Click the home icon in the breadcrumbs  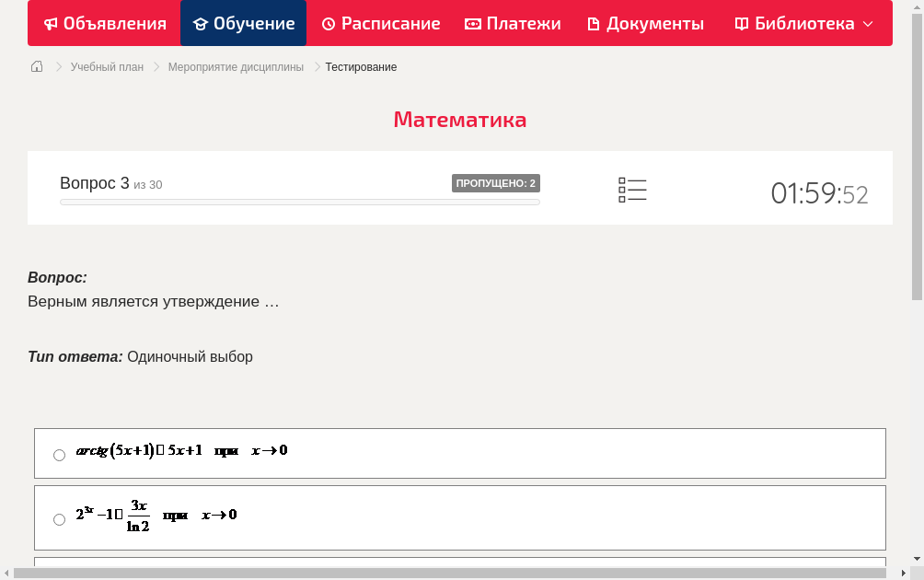(x=36, y=66)
